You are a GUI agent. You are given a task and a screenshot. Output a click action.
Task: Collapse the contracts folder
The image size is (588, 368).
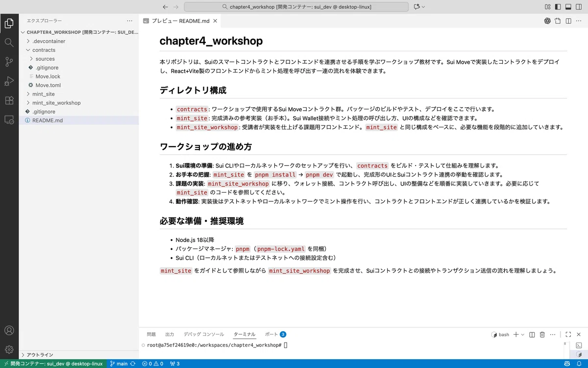79,50
